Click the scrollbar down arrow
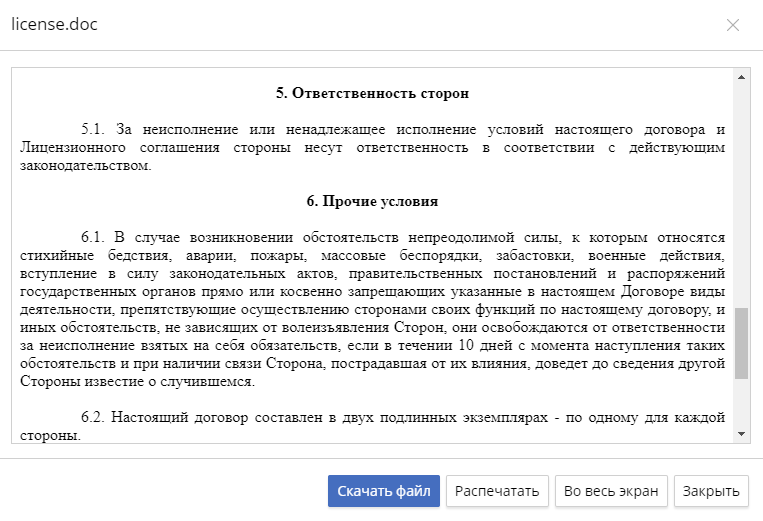This screenshot has width=763, height=521. point(741,434)
